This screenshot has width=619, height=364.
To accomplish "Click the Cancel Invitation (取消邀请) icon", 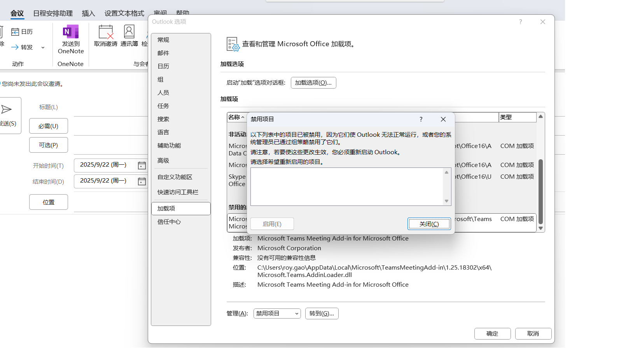I will click(x=105, y=32).
